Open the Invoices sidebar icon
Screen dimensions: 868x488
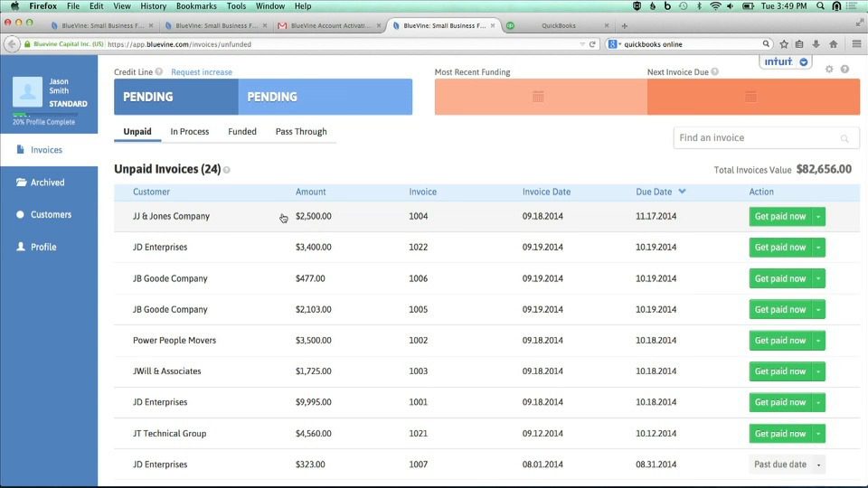pos(21,149)
